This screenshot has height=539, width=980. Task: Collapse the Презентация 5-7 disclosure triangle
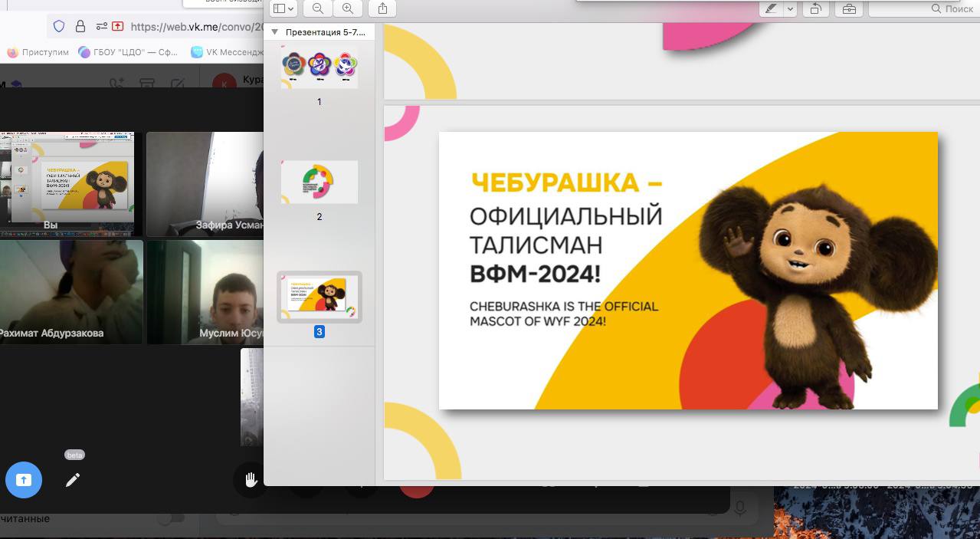pos(275,32)
